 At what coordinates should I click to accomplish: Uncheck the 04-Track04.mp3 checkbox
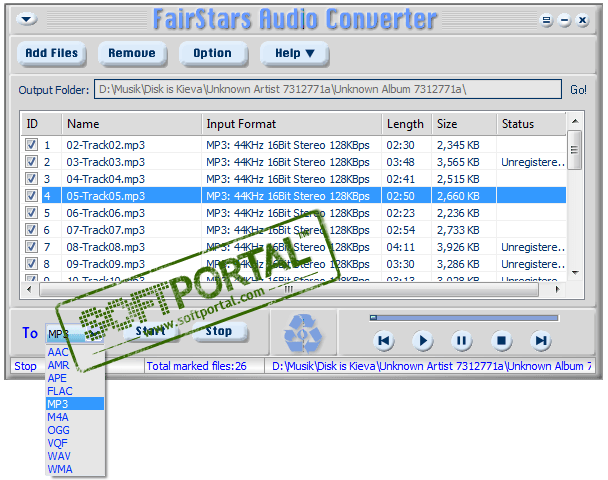31,179
